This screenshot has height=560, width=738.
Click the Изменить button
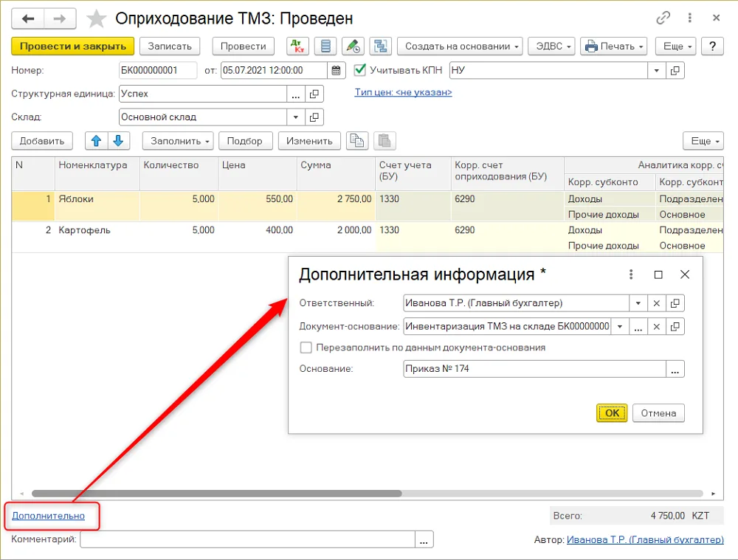[309, 141]
